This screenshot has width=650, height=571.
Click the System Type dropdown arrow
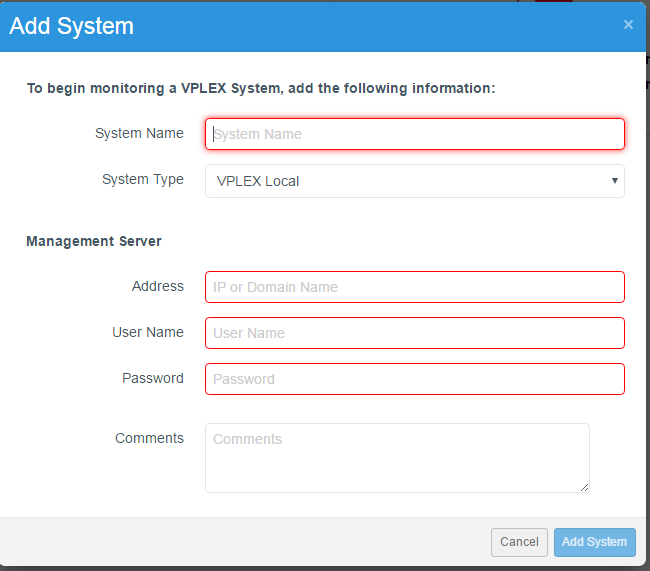click(x=614, y=181)
